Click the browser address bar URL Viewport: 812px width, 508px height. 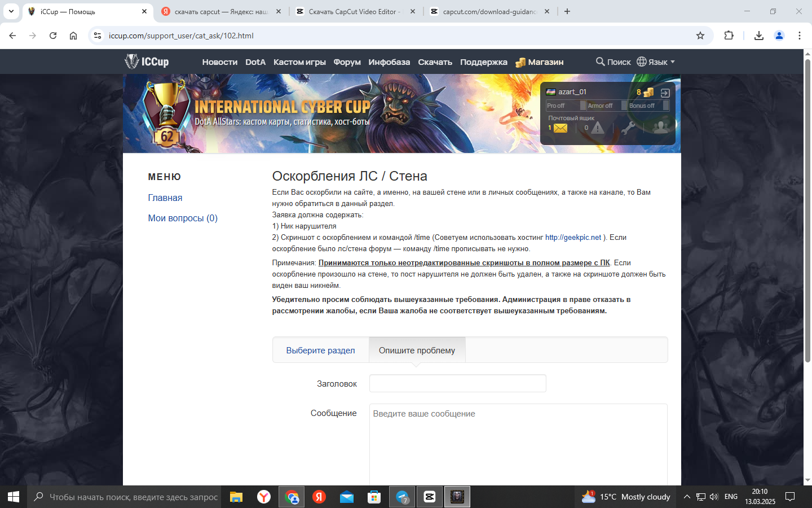tap(181, 36)
